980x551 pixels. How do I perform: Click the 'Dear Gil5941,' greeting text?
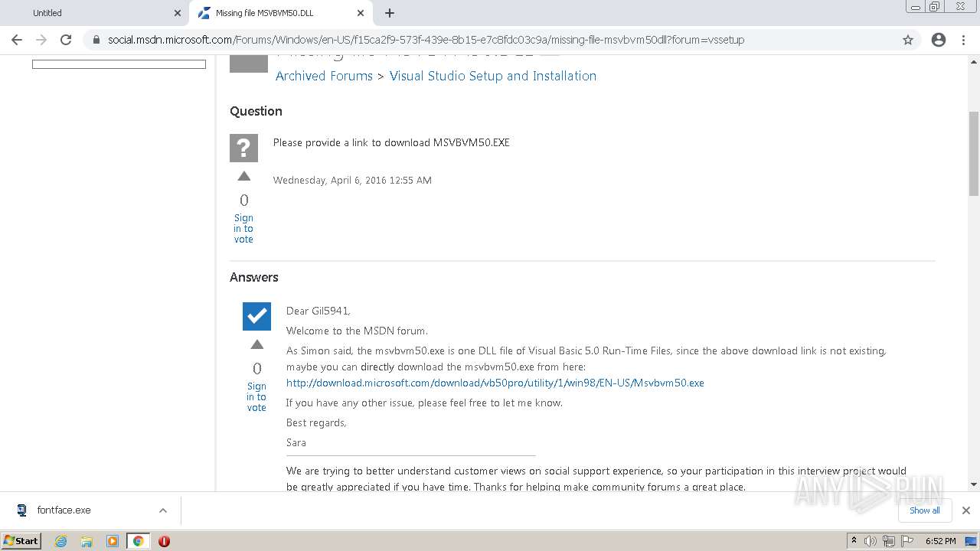318,311
